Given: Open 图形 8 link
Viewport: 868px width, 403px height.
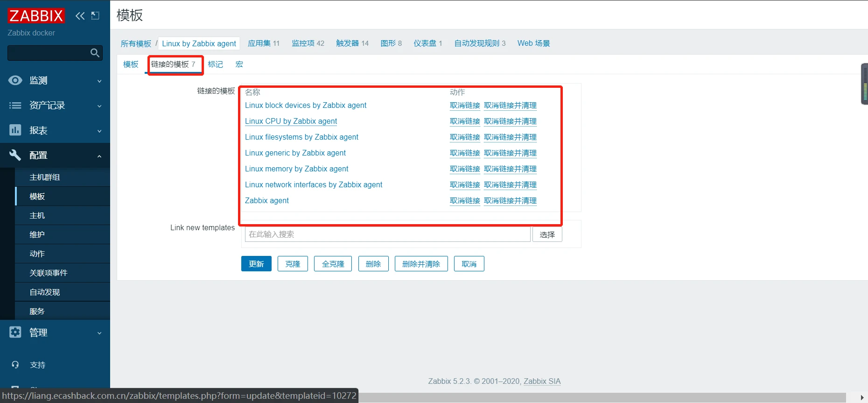Looking at the screenshot, I should (x=391, y=43).
